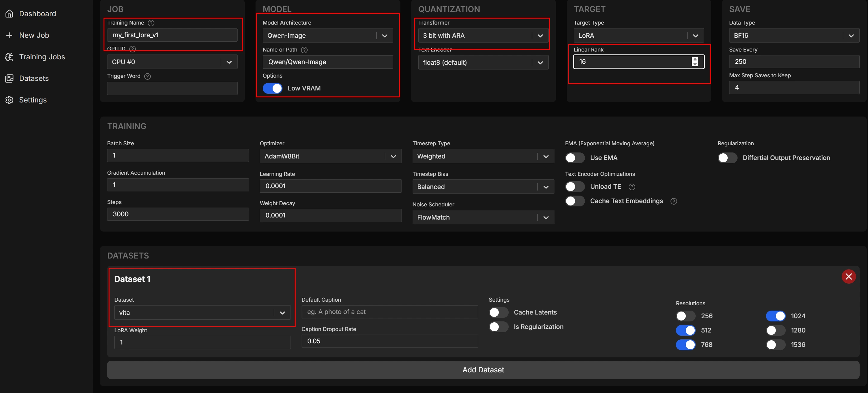This screenshot has width=868, height=393.
Task: Click the Dashboard home icon
Action: [10, 14]
